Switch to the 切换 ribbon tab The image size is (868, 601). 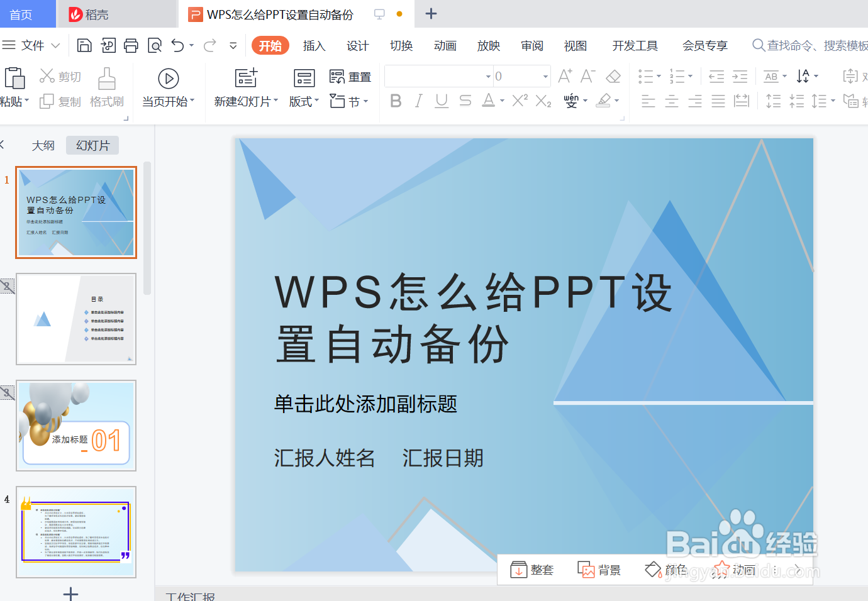tap(401, 45)
